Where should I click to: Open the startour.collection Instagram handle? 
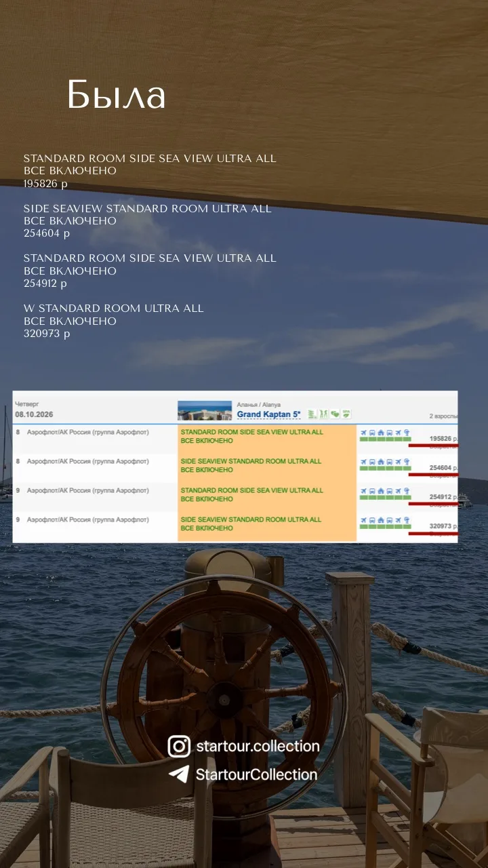[258, 747]
